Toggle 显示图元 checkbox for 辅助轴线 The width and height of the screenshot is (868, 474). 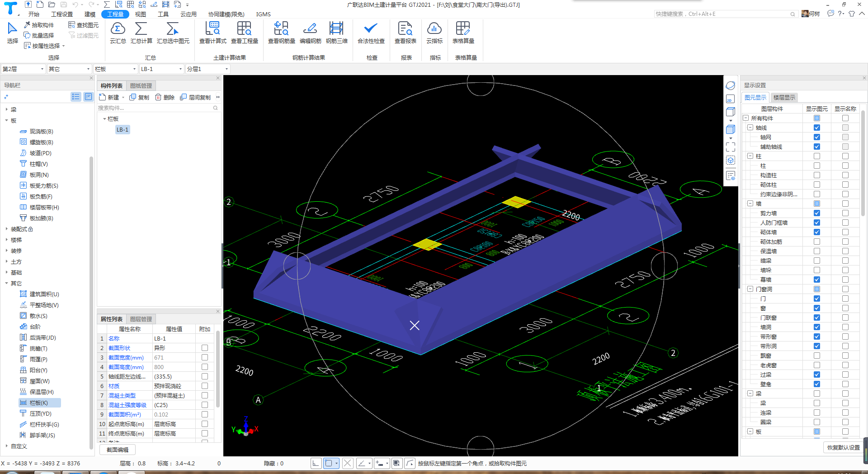point(816,147)
